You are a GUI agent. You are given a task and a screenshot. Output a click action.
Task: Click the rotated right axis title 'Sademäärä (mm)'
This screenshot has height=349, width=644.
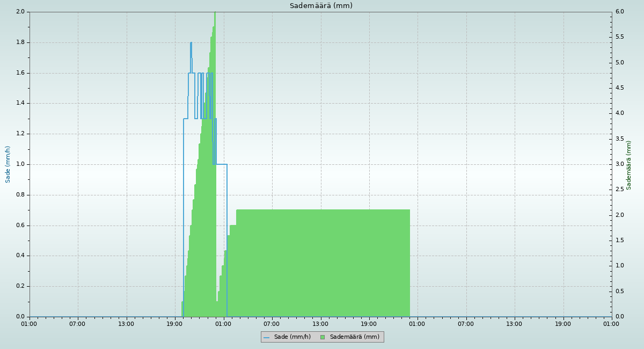(x=629, y=165)
